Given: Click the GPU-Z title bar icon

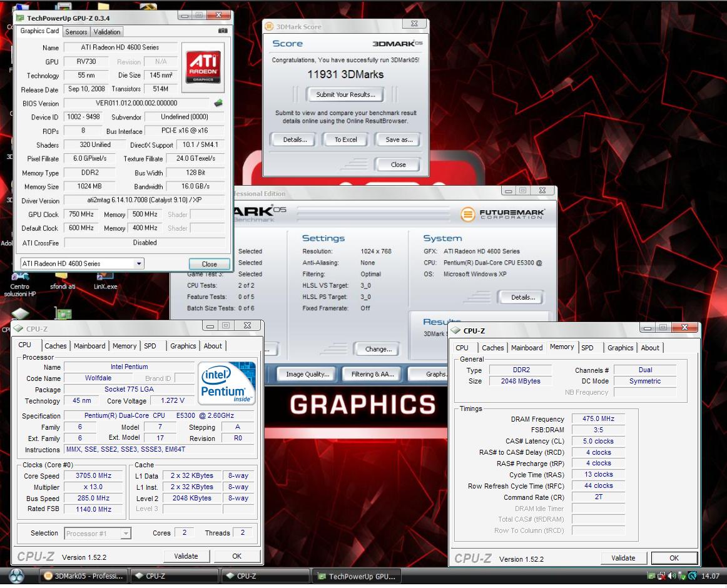Looking at the screenshot, I should click(x=20, y=18).
